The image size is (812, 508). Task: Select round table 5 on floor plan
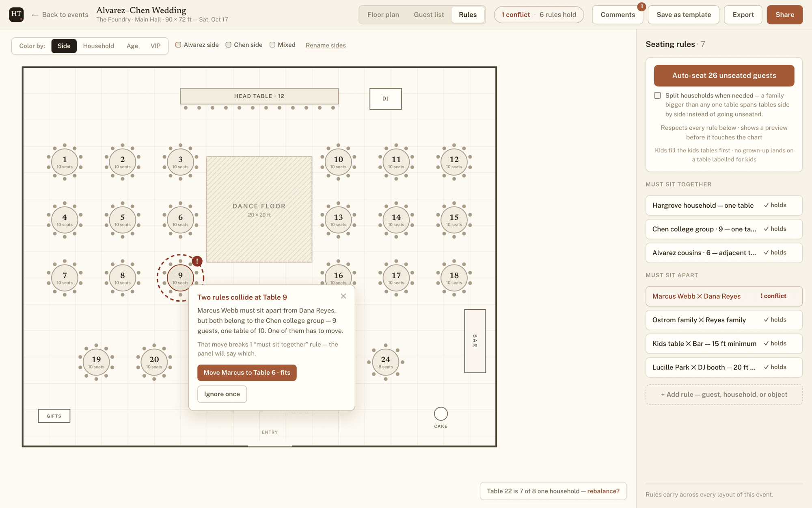[x=122, y=219]
